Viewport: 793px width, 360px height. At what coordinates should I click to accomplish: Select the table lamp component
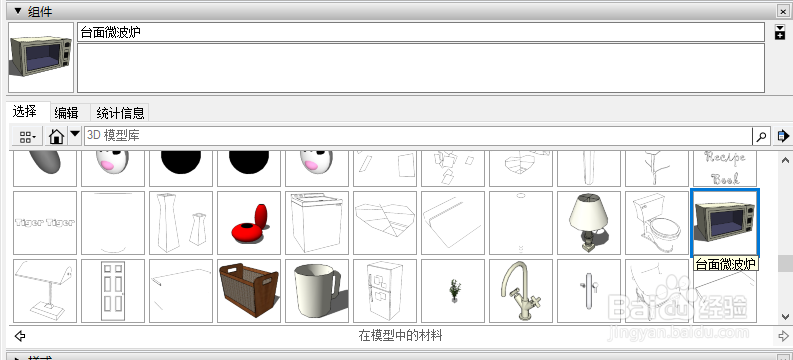[589, 222]
